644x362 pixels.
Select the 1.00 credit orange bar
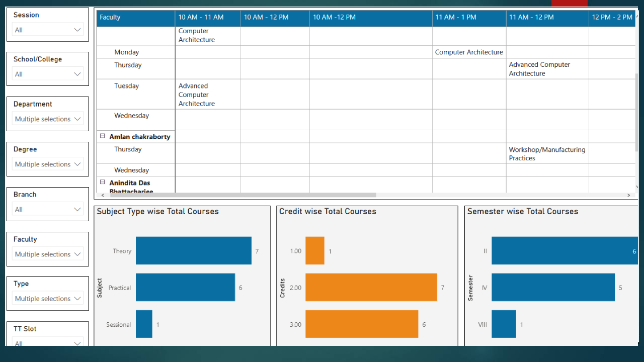click(x=315, y=250)
